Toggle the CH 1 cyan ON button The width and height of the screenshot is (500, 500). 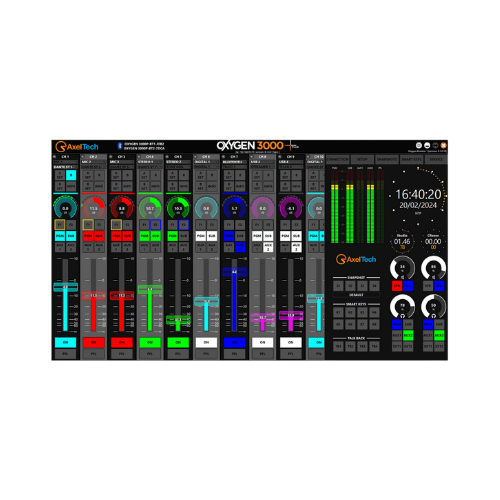65,342
